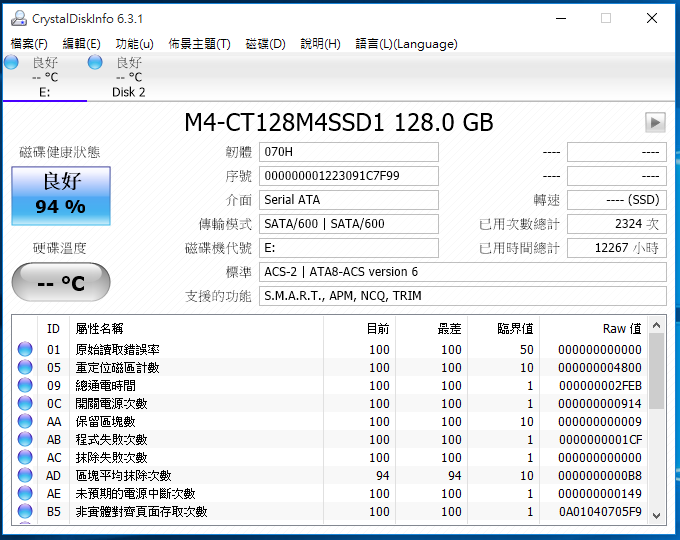Select the 總通電時間 attribute row
Screen dimensions: 680x540
(330, 385)
